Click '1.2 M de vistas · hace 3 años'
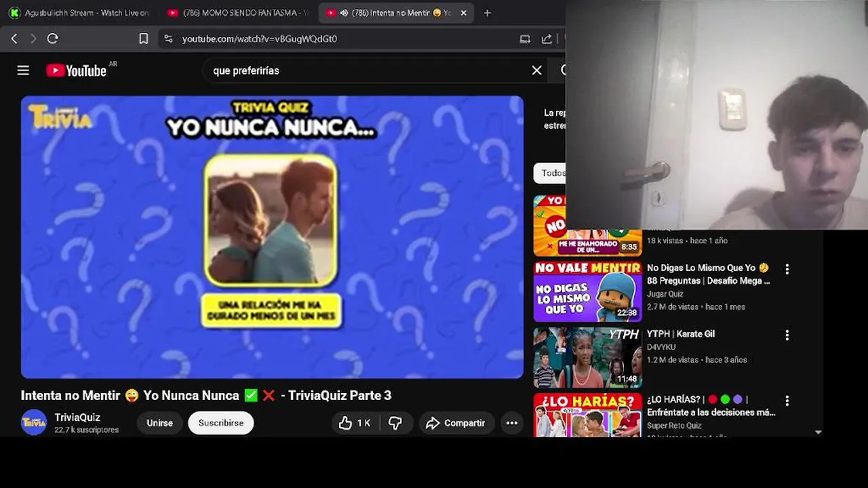The width and height of the screenshot is (868, 488). [x=696, y=360]
